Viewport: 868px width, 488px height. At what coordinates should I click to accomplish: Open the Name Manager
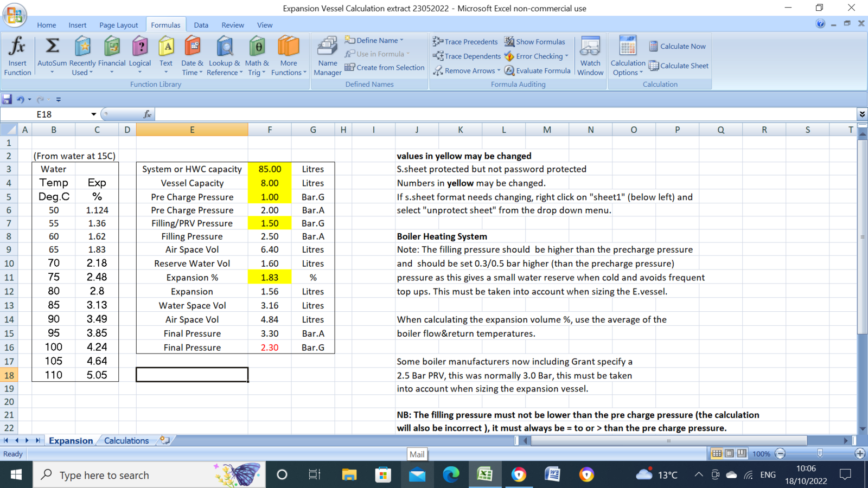click(x=327, y=55)
